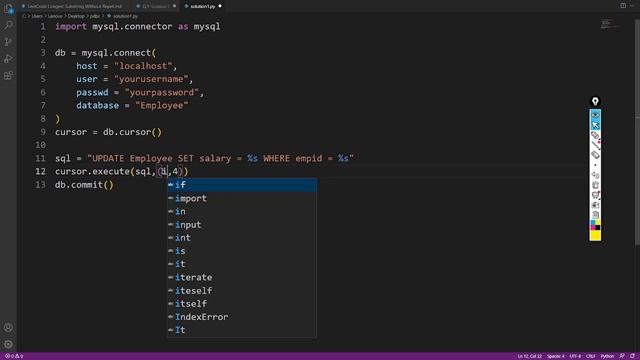The height and width of the screenshot is (360, 640).
Task: Pick the yellow color swatch
Action: coord(595,236)
